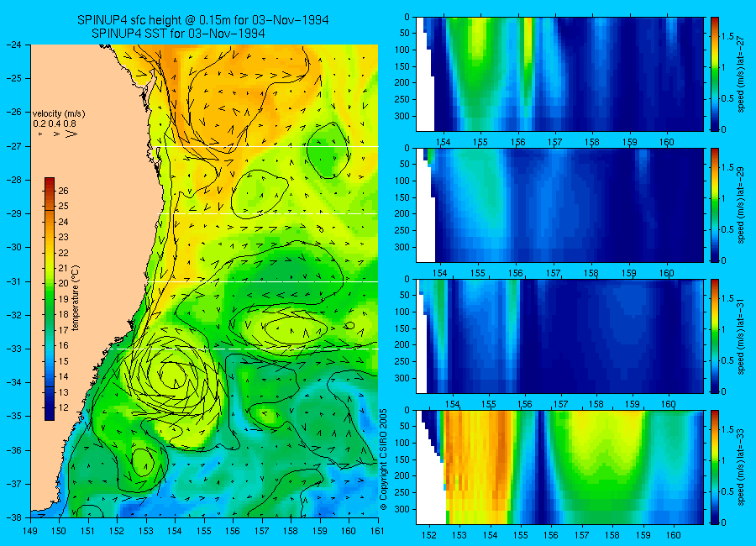756x546 pixels.
Task: Click the white transect line at latitude -29
Action: (x=269, y=213)
